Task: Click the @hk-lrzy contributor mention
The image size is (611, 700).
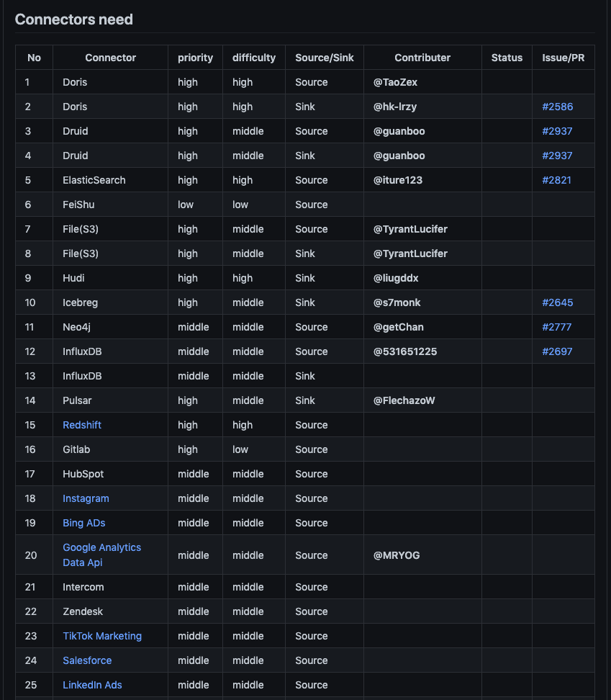Action: coord(395,107)
